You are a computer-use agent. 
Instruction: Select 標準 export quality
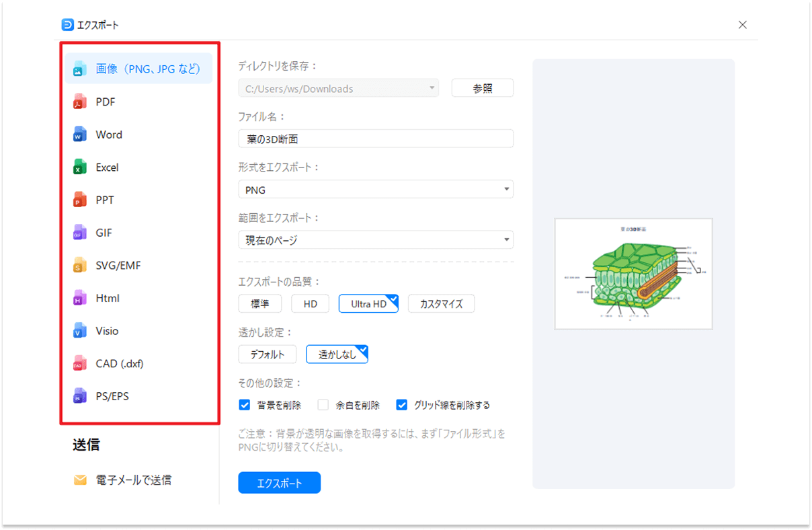pos(259,303)
